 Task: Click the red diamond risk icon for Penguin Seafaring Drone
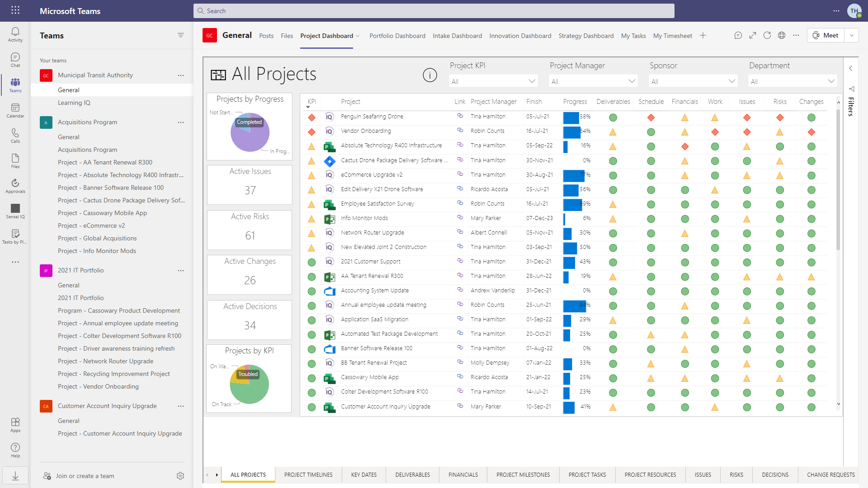click(x=780, y=117)
